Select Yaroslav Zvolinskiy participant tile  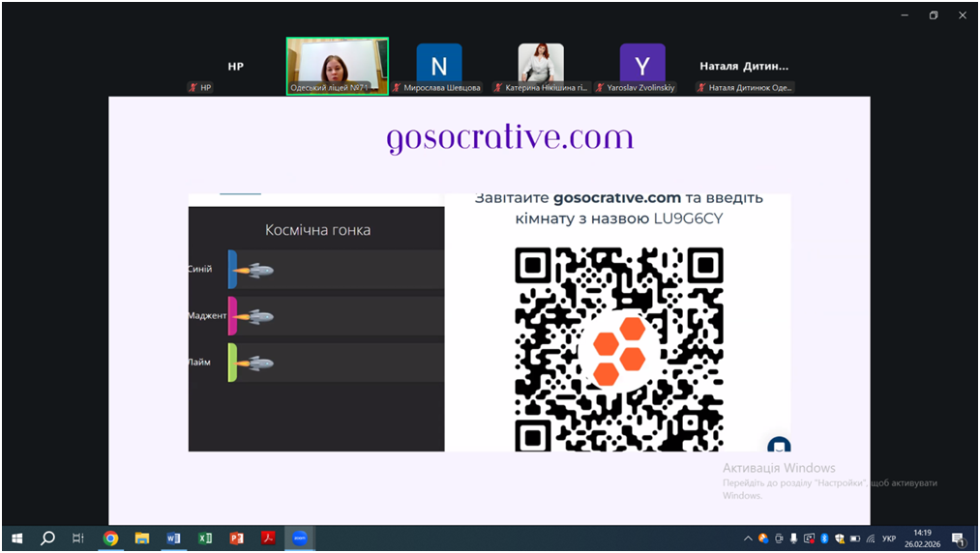coord(642,66)
